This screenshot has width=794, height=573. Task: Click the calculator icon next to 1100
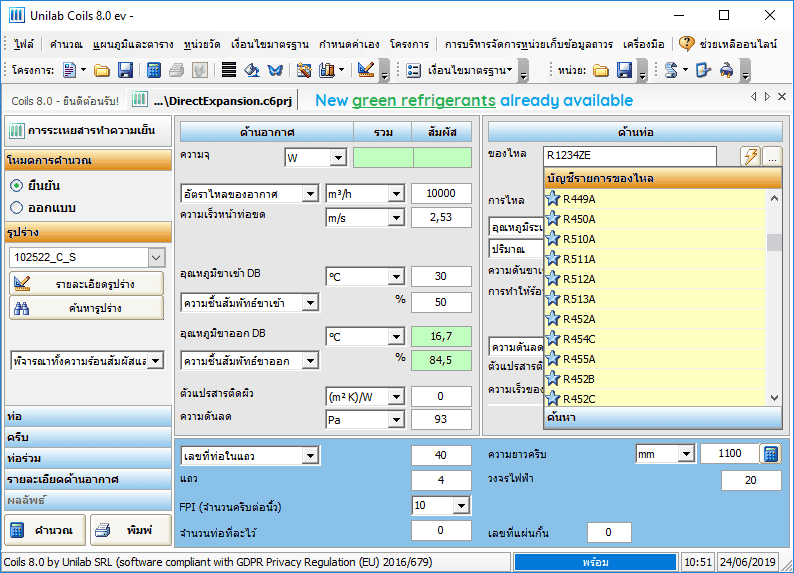click(x=770, y=454)
